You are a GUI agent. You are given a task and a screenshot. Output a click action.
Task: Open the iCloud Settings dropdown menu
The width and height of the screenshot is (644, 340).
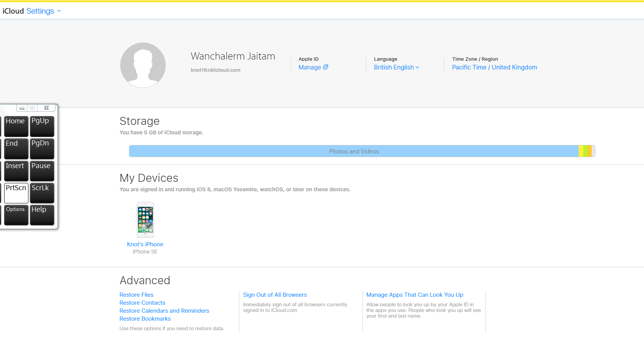(x=43, y=11)
